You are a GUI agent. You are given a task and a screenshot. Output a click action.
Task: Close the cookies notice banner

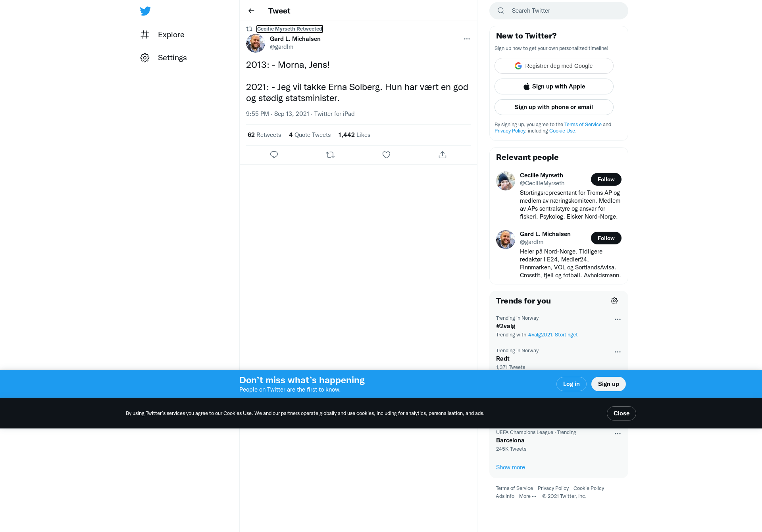(621, 413)
